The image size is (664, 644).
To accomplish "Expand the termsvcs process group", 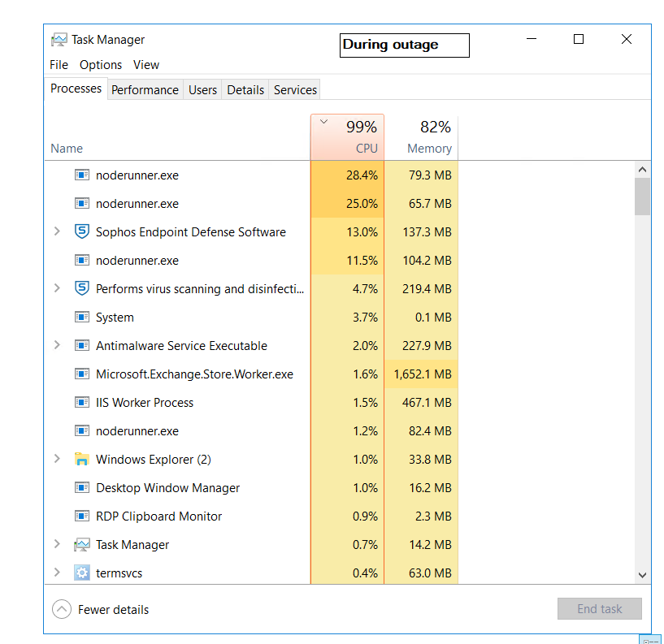I will pyautogui.click(x=57, y=573).
